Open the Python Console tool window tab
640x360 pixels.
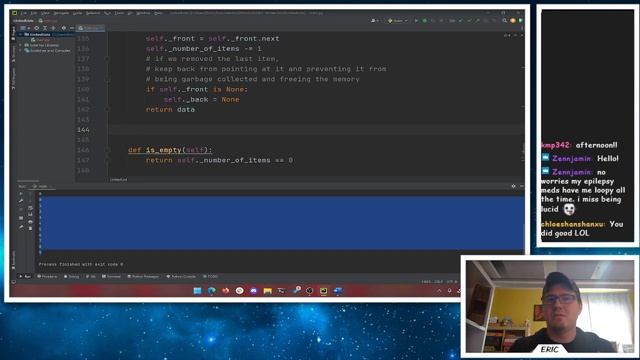[181, 277]
